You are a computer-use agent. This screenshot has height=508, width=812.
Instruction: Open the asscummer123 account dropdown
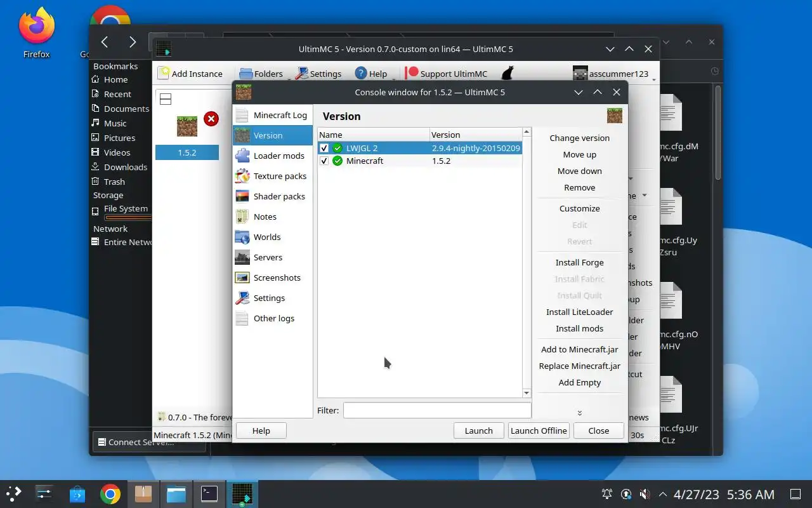613,74
